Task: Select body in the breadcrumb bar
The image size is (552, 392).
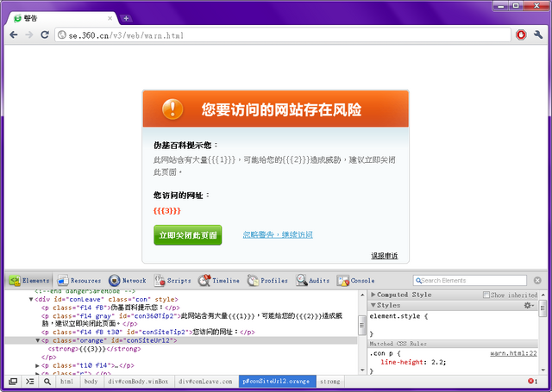Action: point(91,381)
